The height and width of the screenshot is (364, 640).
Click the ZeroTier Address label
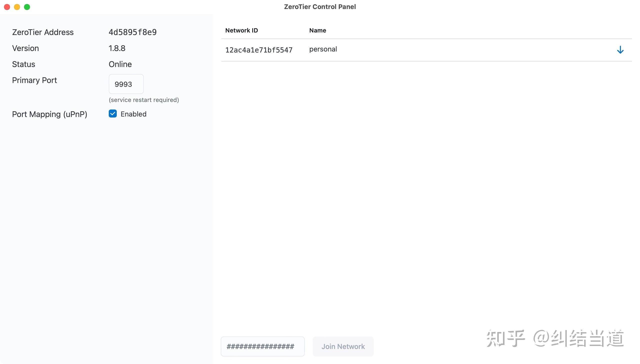click(43, 32)
